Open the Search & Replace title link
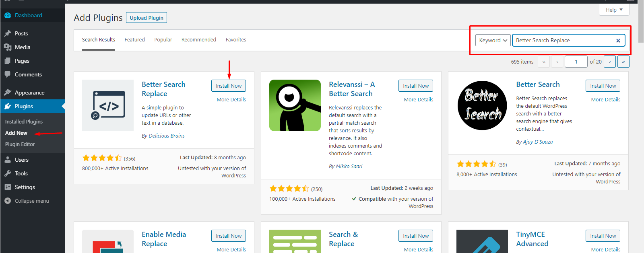Viewport: 644px width, 253px height. tap(343, 239)
